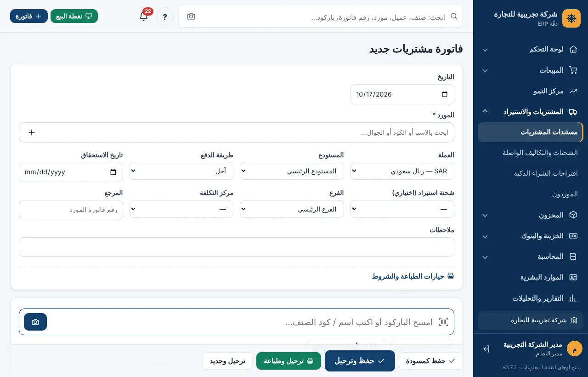Screen dimensions: 588x377
Task: Click the camera icon in the search bar
Action: pyautogui.click(x=191, y=17)
